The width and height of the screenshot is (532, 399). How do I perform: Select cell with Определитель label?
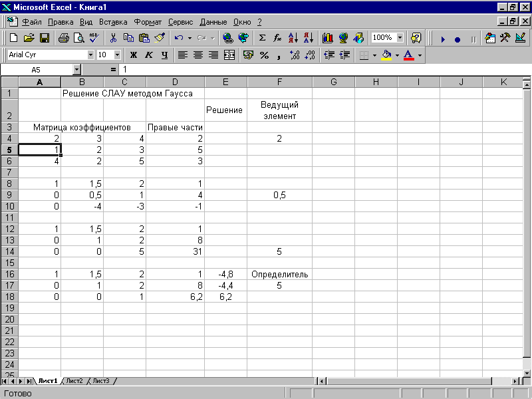279,274
